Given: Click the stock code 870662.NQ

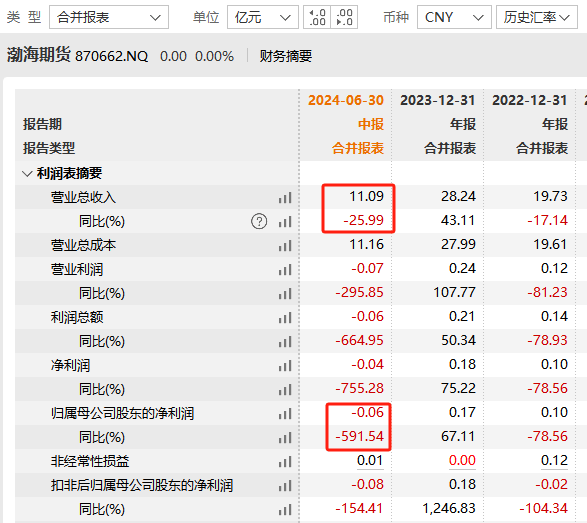Looking at the screenshot, I should [x=112, y=56].
